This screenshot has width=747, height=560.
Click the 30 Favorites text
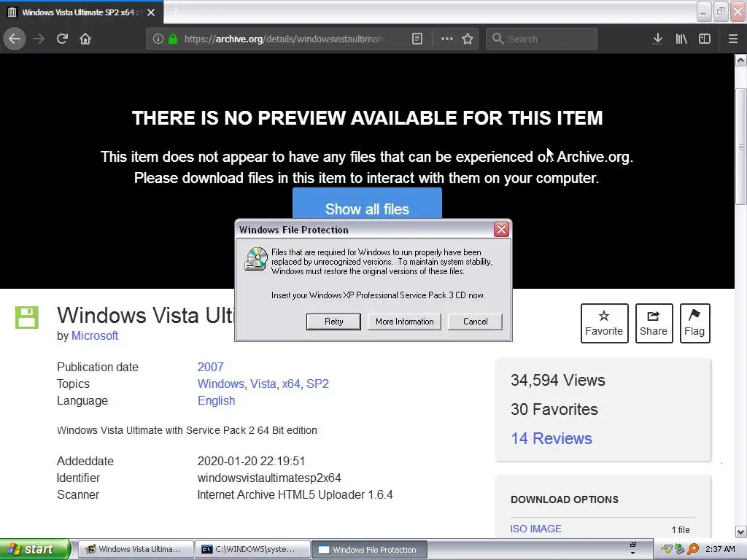554,409
